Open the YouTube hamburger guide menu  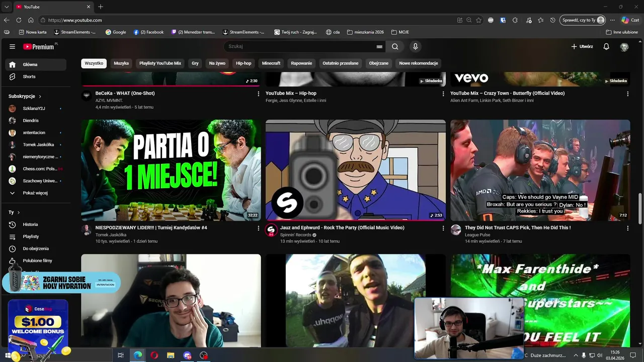(x=12, y=46)
